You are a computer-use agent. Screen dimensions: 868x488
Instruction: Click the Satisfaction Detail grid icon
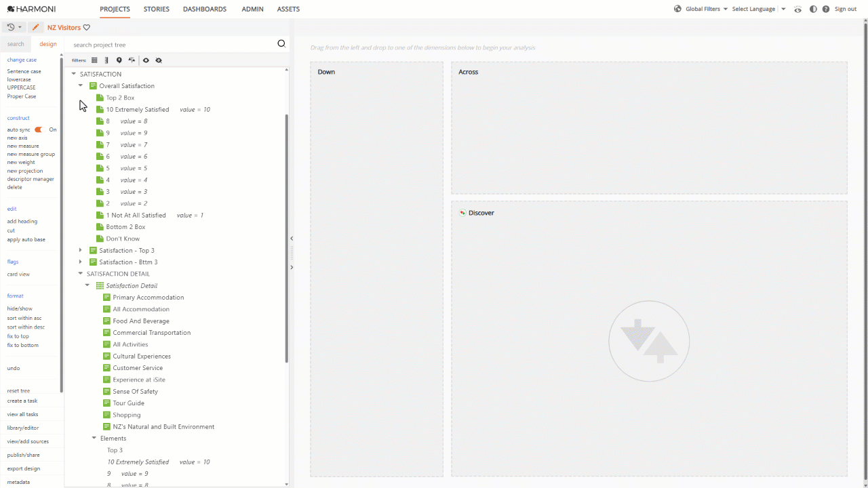click(100, 285)
